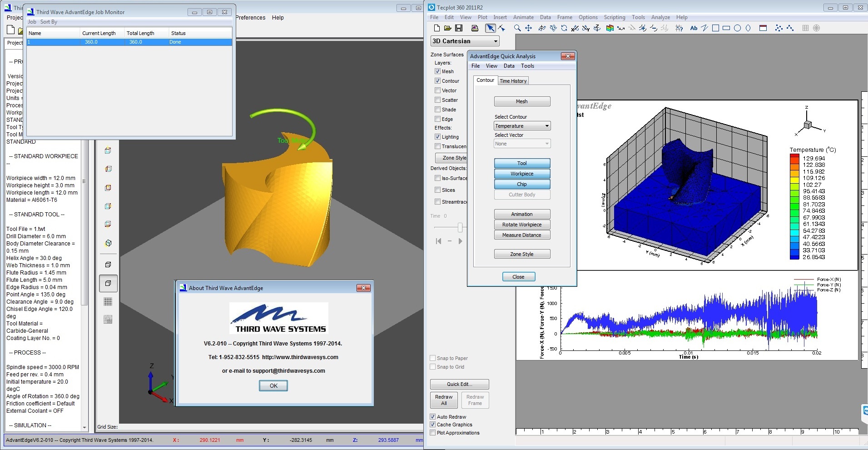
Task: Click the Quick Edit... button in Tecplot sidebar
Action: pos(459,384)
